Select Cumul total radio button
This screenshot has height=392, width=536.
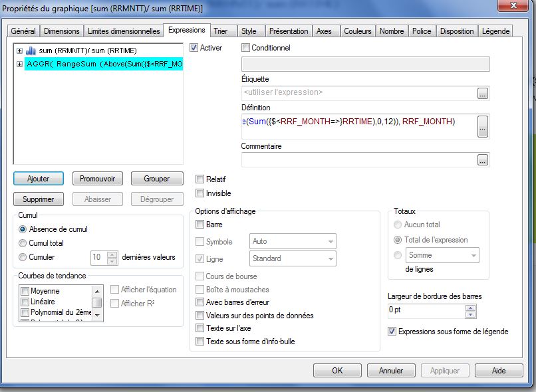point(23,243)
